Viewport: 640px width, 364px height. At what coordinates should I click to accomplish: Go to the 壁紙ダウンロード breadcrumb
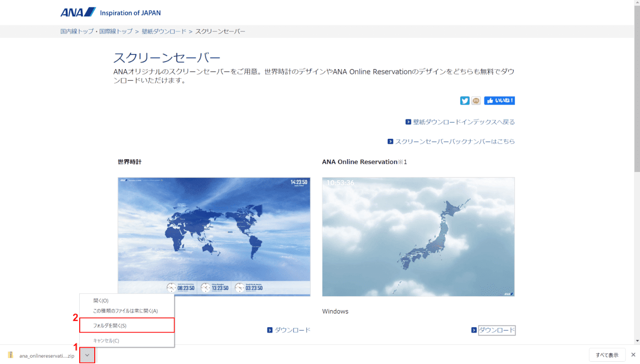[x=164, y=31]
